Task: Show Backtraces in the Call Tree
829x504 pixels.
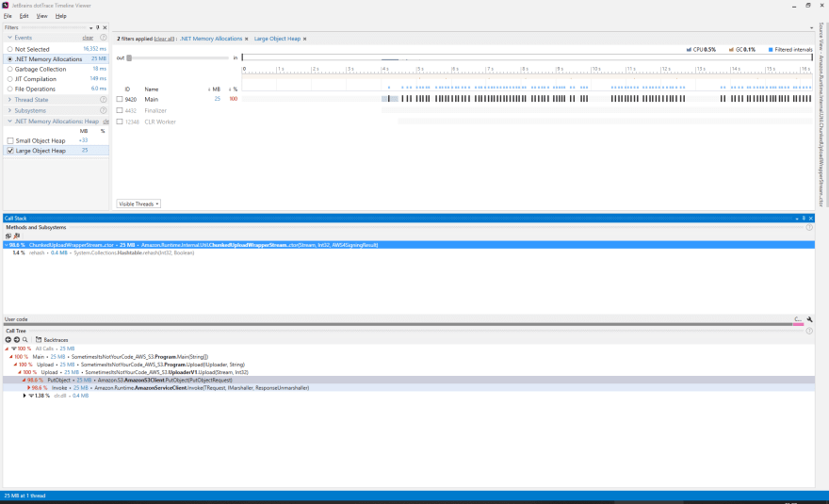Action: [x=52, y=340]
